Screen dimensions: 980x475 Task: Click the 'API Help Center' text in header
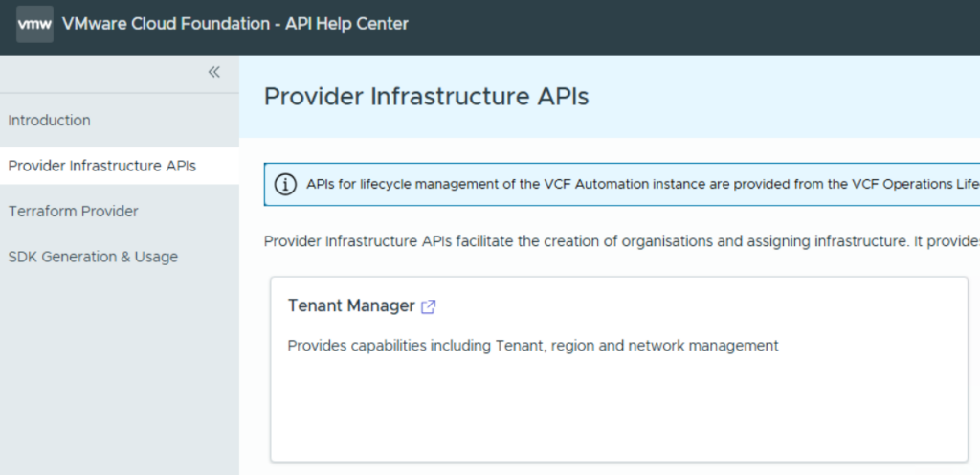347,24
